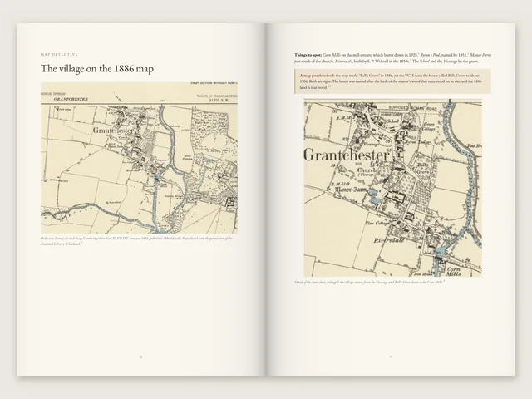Click the "Riverside" label on the detail map
The width and height of the screenshot is (532, 399).
[389, 240]
